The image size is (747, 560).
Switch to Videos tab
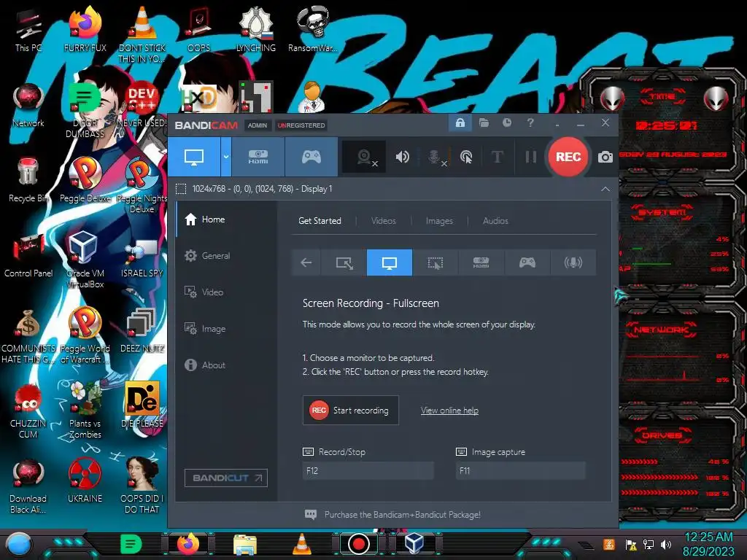384,221
